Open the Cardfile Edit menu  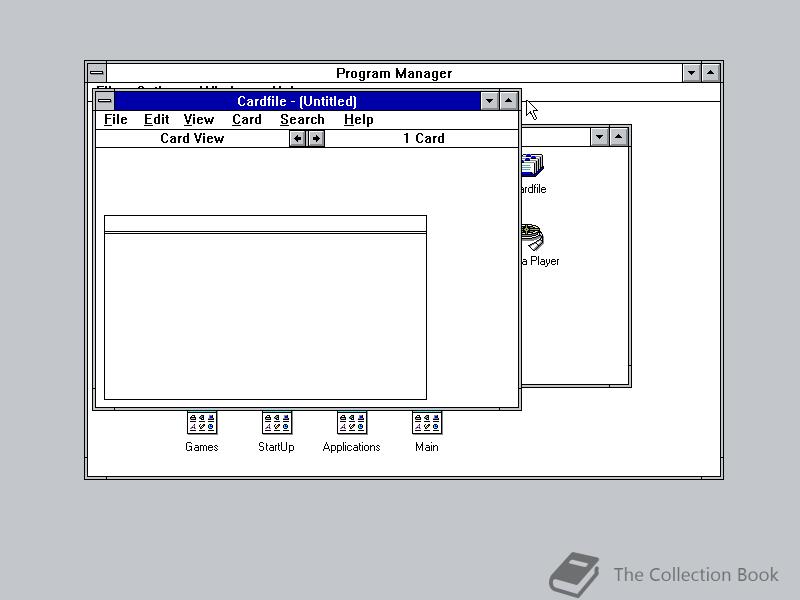156,119
